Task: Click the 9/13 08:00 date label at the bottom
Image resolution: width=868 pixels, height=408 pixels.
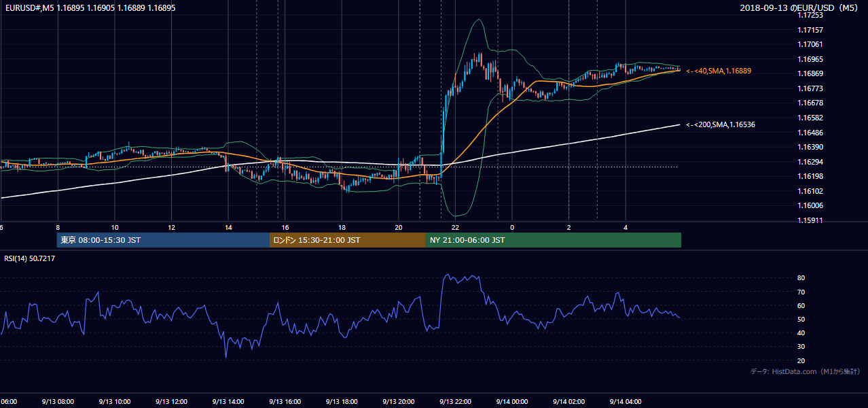Action: coord(58,401)
